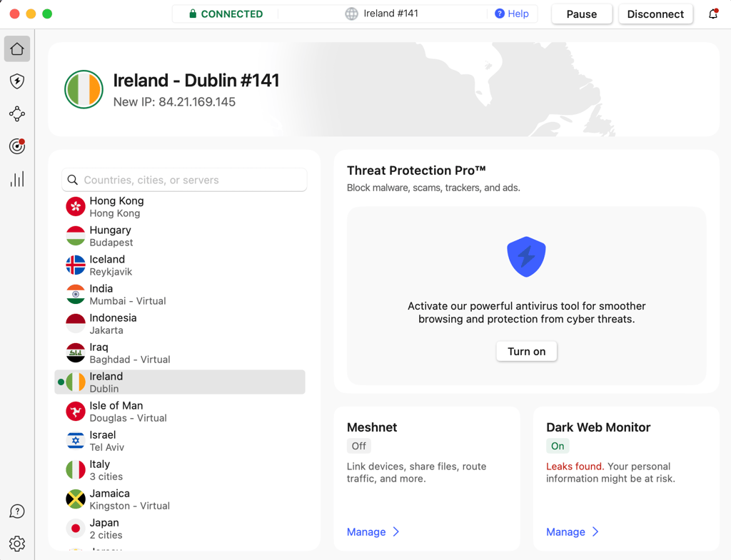Turn on Threat Protection Pro
Image resolution: width=731 pixels, height=560 pixels.
point(526,351)
